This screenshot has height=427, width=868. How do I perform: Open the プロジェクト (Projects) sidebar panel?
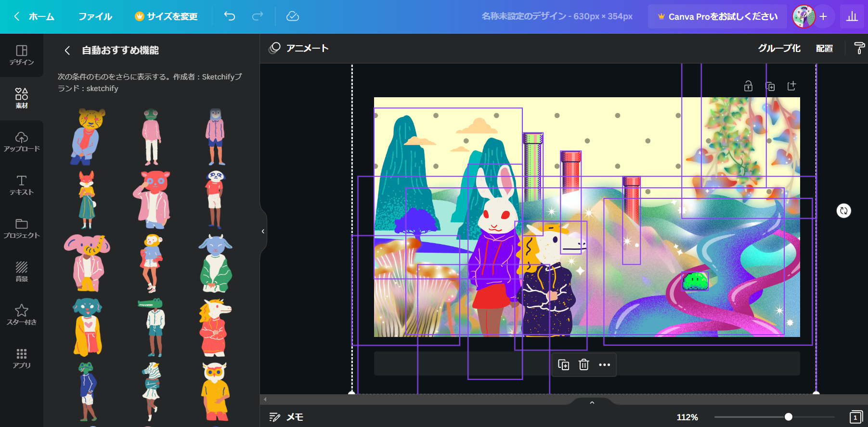coord(22,229)
